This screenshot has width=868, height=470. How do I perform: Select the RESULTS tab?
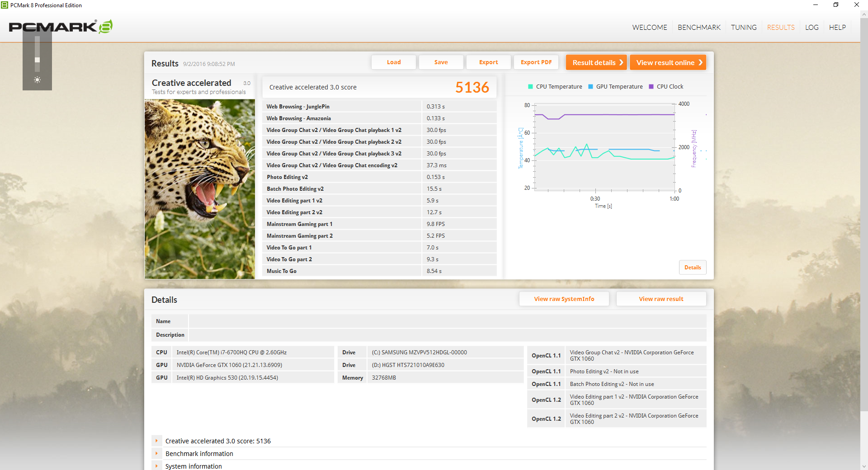[781, 28]
